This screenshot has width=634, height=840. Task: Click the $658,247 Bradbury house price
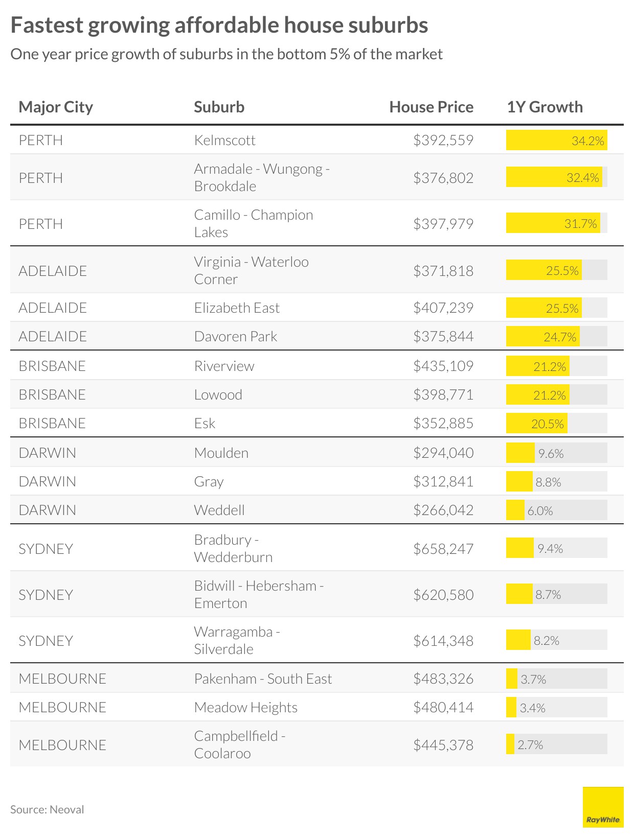pos(443,549)
